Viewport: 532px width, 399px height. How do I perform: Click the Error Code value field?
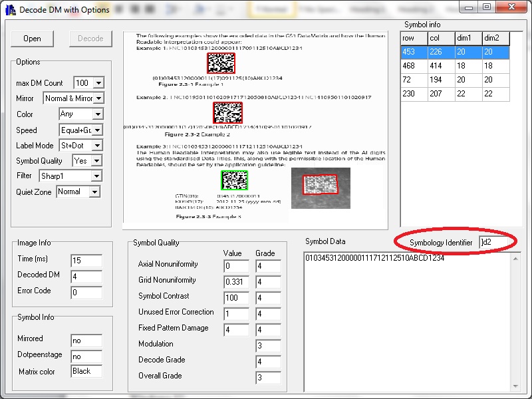click(86, 293)
